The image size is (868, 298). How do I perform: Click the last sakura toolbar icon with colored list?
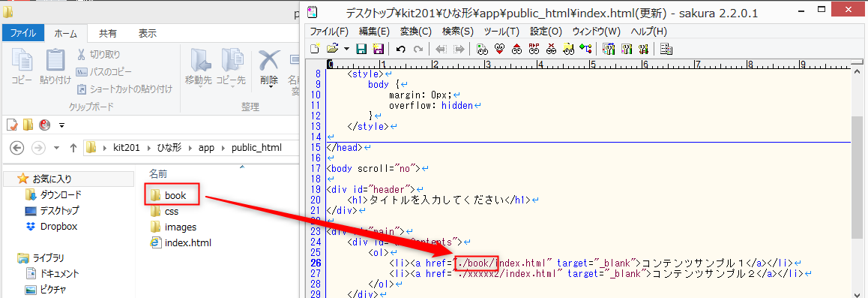[x=666, y=49]
